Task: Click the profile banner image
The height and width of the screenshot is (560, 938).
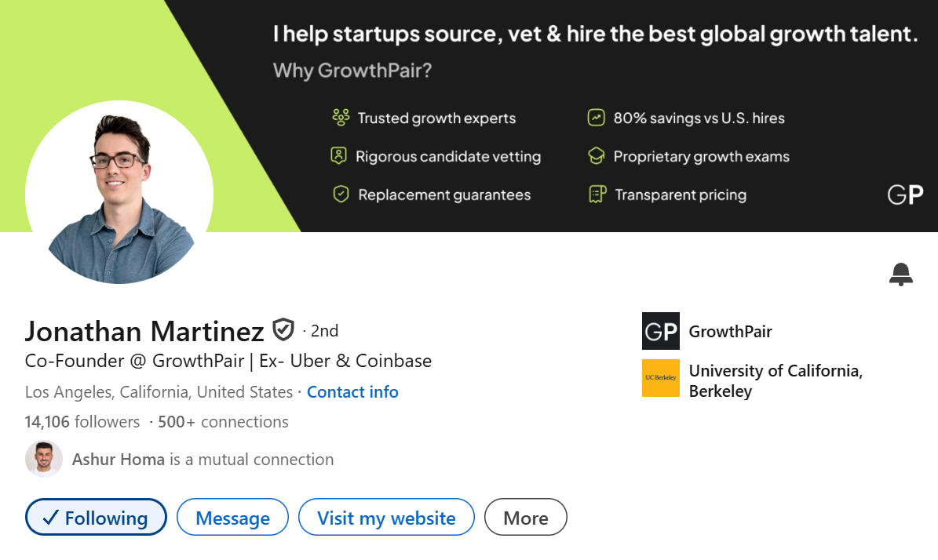Action: [x=549, y=118]
